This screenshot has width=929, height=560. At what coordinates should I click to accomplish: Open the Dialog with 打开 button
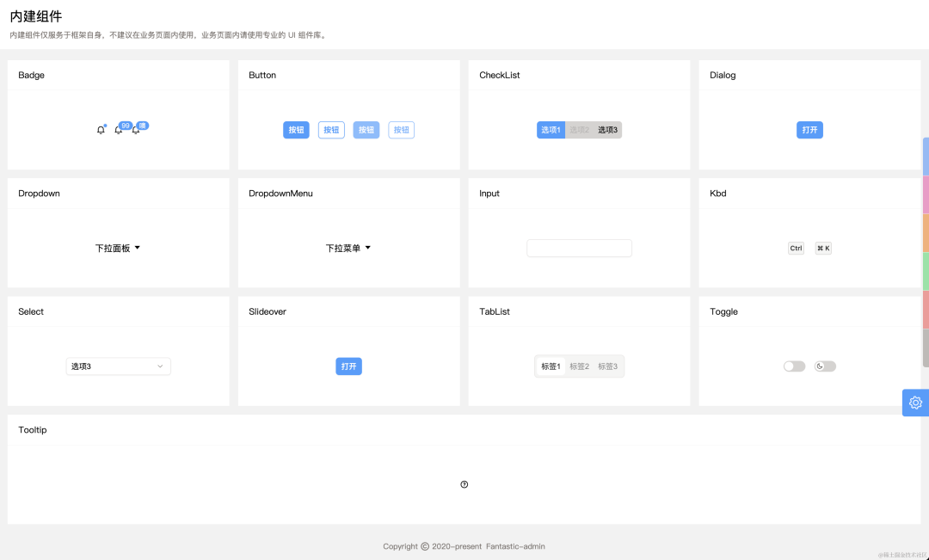coord(809,130)
